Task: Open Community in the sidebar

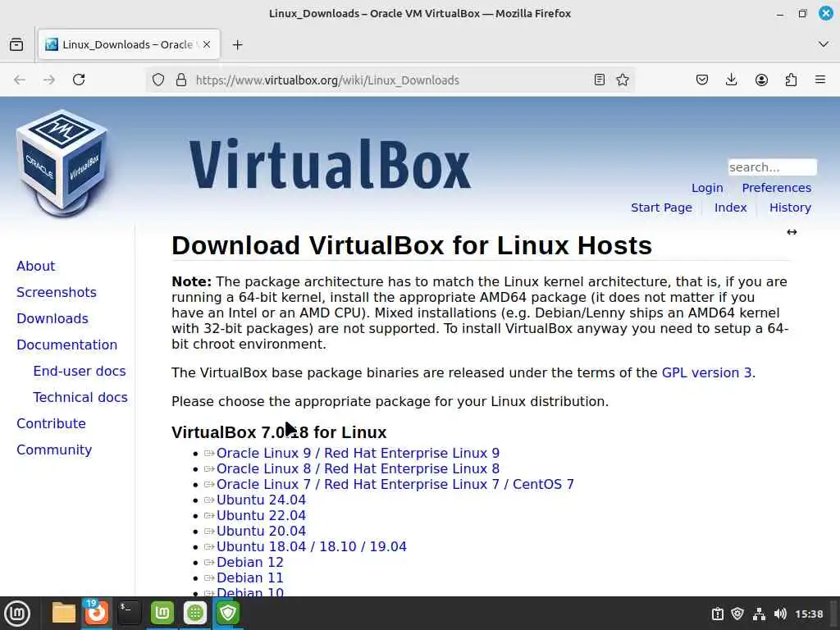Action: click(54, 450)
